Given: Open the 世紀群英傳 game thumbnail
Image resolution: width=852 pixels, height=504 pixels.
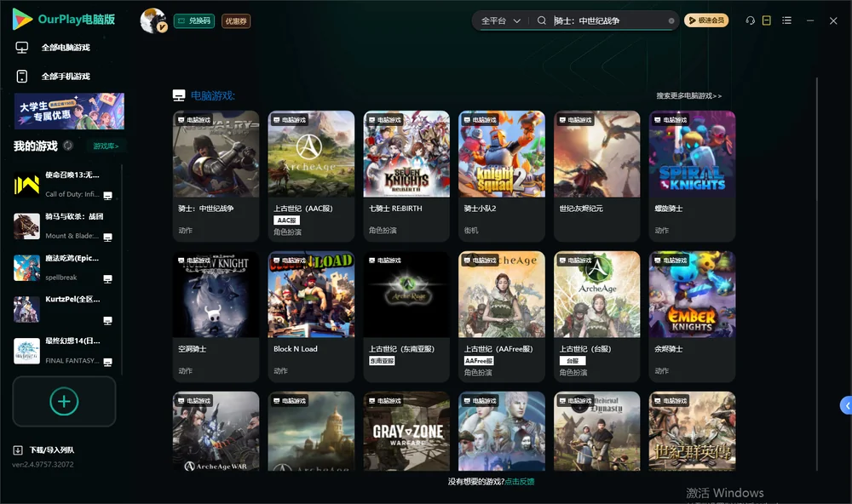Looking at the screenshot, I should tap(692, 432).
